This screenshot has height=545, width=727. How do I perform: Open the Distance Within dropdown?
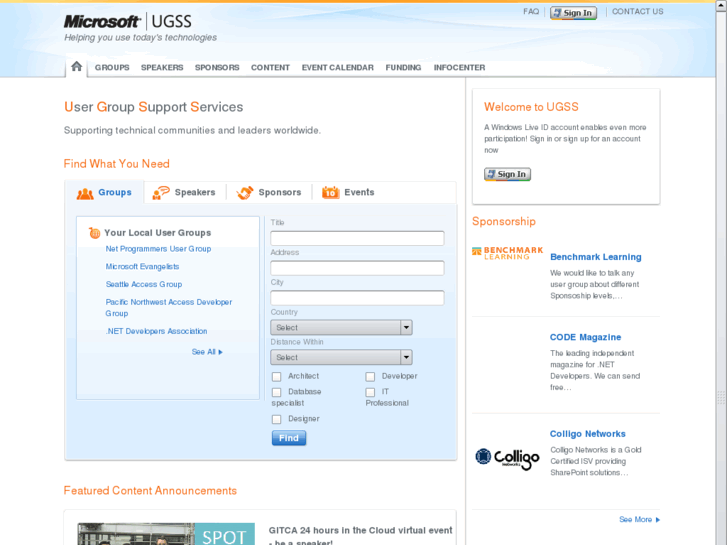click(x=341, y=357)
